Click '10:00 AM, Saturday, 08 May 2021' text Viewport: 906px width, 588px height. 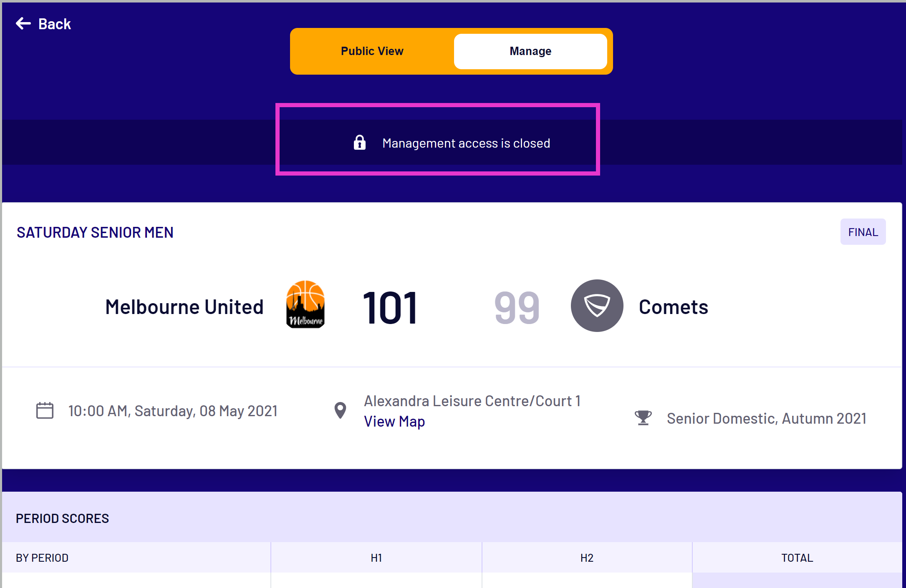pyautogui.click(x=173, y=411)
